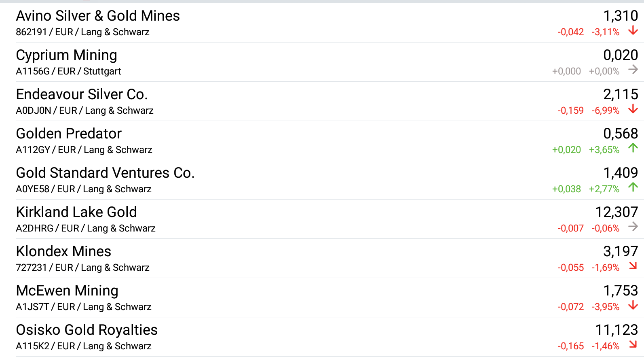
Task: Click the gray sideways arrow for Cyprium Mining
Action: [x=633, y=70]
